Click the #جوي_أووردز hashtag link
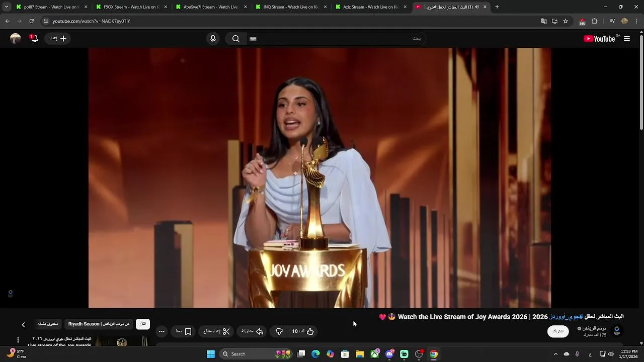The height and width of the screenshot is (362, 644). 566,317
